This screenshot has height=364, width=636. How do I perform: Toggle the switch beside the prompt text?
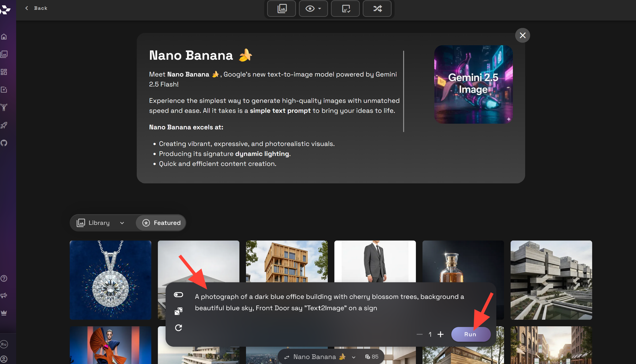click(x=178, y=295)
